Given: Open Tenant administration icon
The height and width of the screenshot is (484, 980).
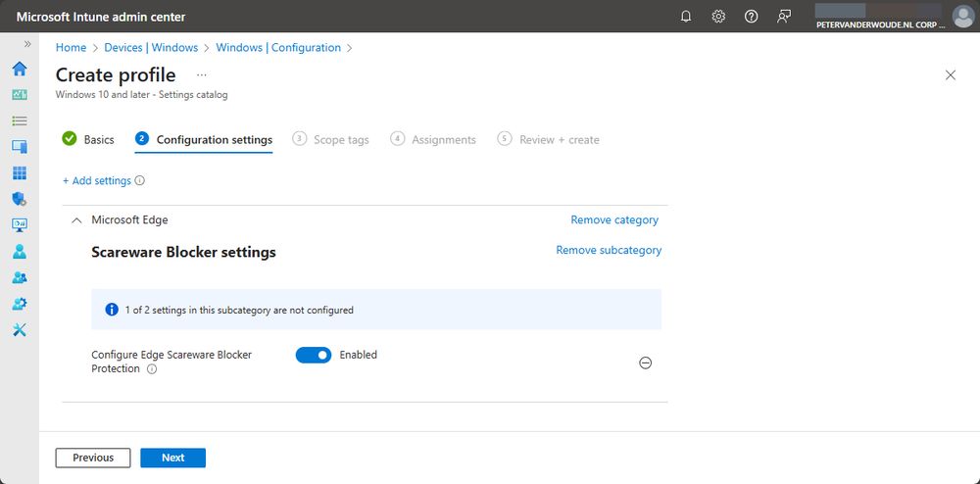Looking at the screenshot, I should 20,304.
